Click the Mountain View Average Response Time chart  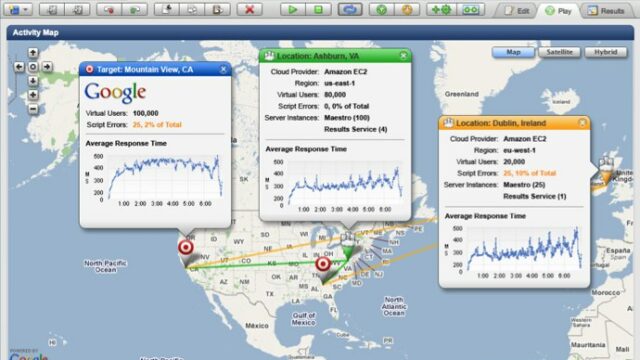pos(155,180)
